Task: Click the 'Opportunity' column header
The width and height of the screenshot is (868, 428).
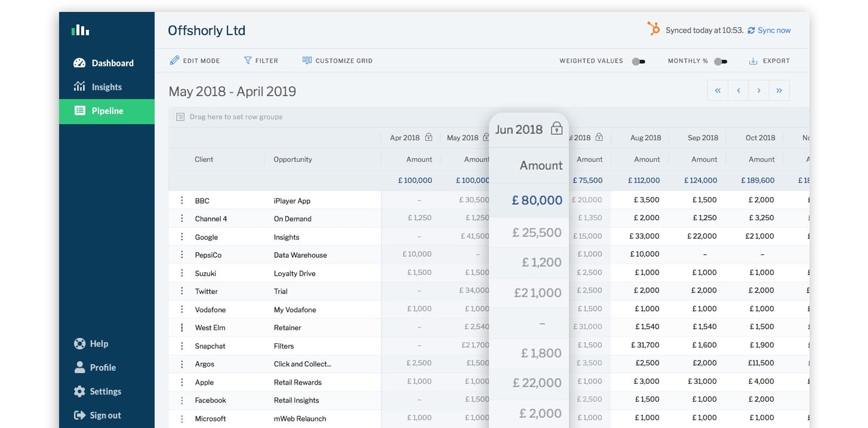Action: coord(293,159)
